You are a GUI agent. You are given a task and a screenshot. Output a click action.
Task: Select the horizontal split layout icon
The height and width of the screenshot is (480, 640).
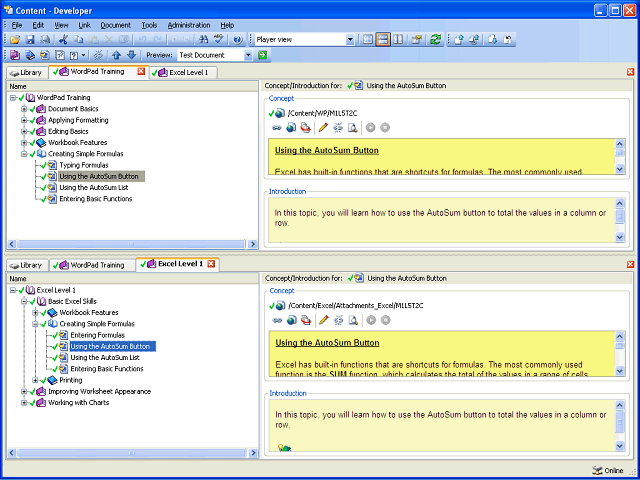tap(382, 40)
